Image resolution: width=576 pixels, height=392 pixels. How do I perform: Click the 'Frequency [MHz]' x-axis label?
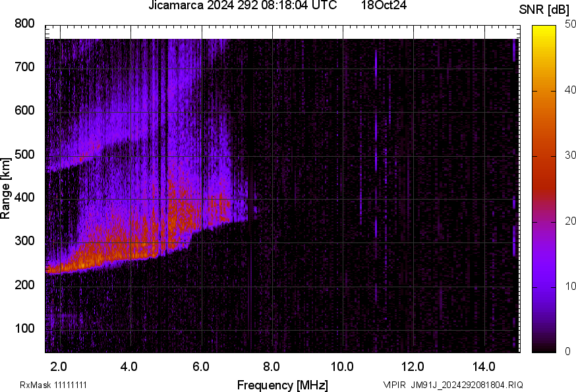(x=283, y=385)
